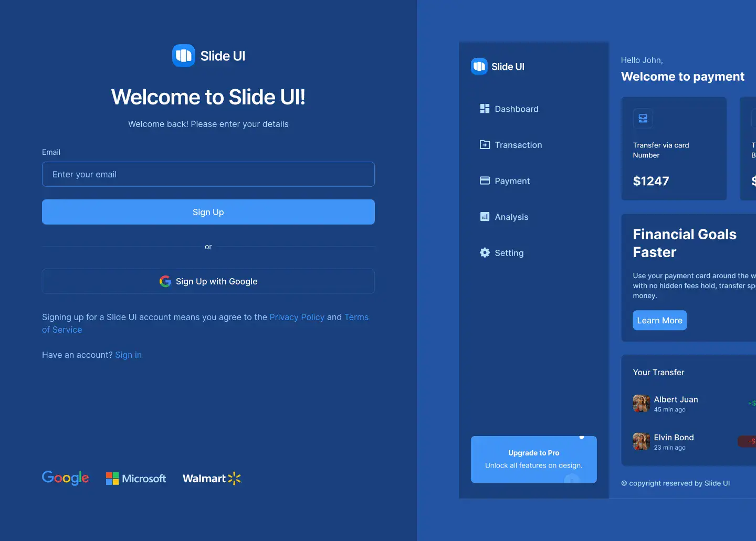Click the "45 min ago" timestamp
Screen dimensions: 756x541
click(670, 410)
